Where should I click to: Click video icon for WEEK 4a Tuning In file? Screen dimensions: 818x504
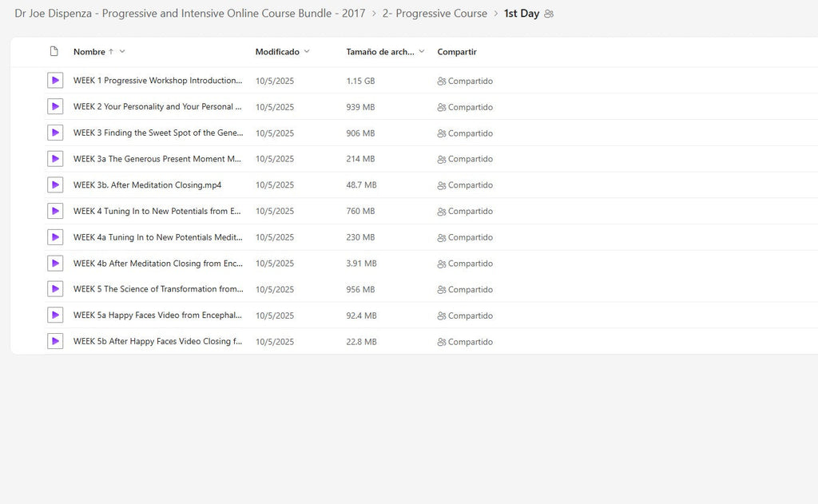tap(55, 237)
